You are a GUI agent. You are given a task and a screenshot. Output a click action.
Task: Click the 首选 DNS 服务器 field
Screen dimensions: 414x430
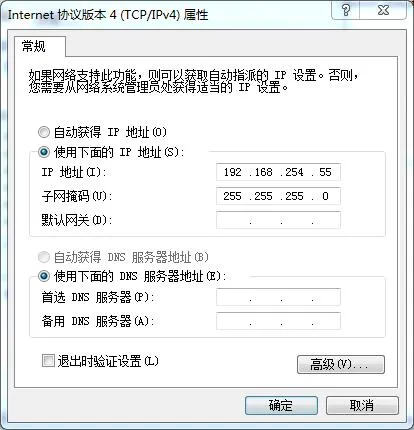click(278, 297)
